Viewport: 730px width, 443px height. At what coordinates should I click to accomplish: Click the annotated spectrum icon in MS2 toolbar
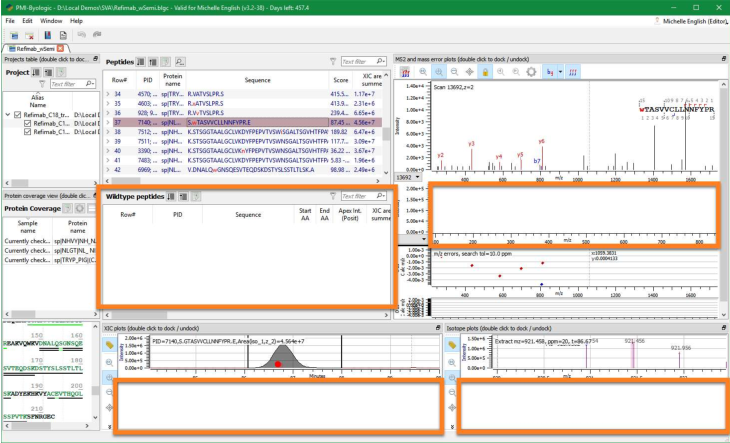pyautogui.click(x=406, y=72)
